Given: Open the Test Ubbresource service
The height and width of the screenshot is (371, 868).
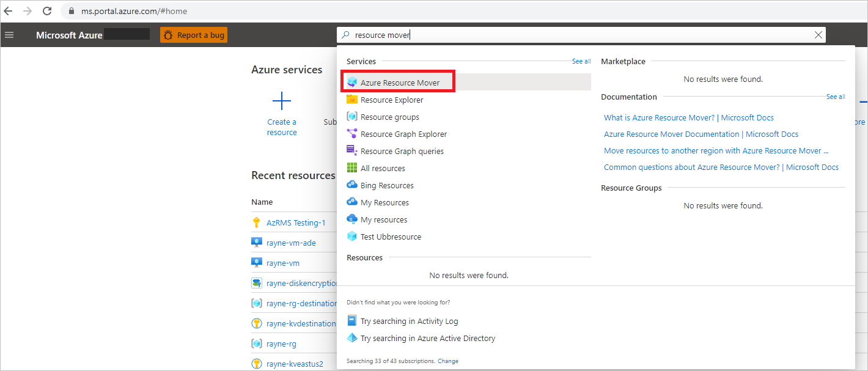Looking at the screenshot, I should [x=391, y=237].
